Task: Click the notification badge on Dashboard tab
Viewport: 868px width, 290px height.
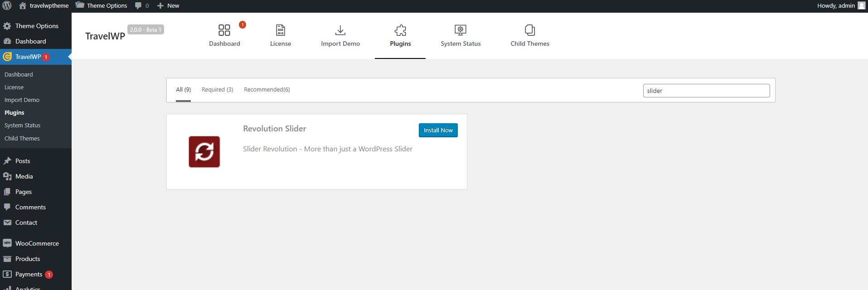Action: click(242, 24)
